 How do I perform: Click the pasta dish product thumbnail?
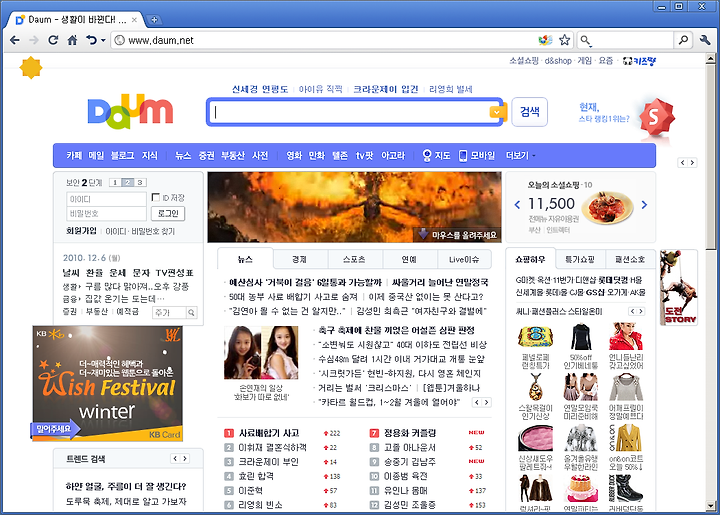(x=610, y=208)
